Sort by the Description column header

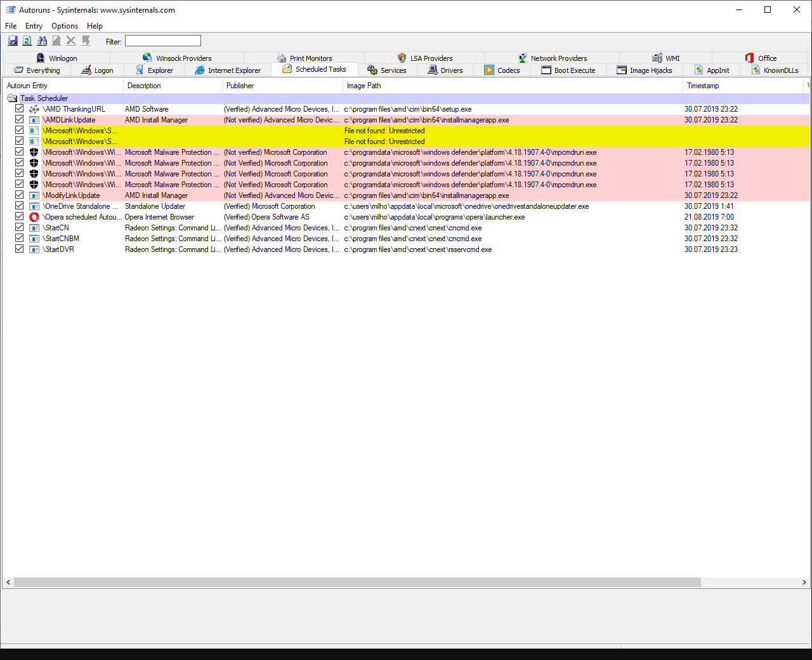pos(173,86)
